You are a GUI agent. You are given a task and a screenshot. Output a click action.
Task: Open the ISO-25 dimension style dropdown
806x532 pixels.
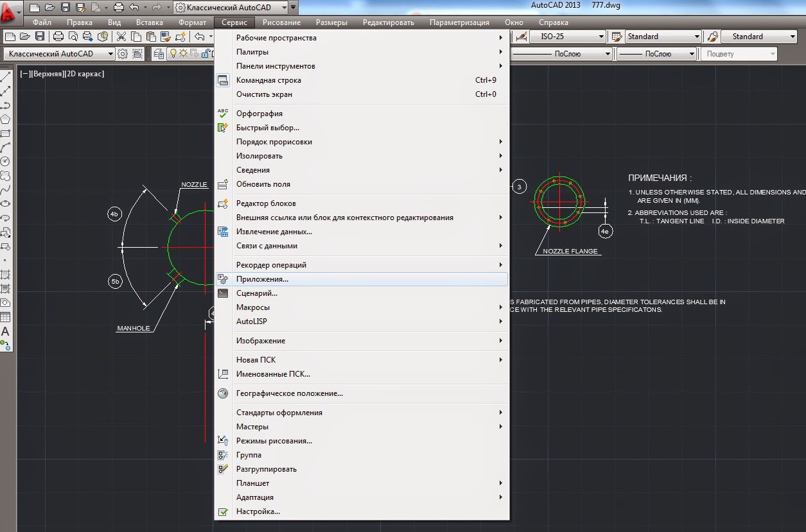[x=568, y=37]
